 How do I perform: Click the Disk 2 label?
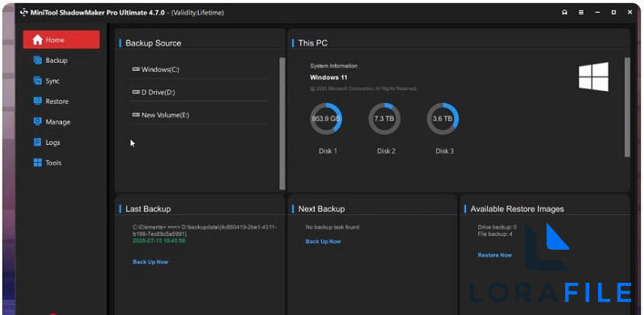click(x=386, y=151)
